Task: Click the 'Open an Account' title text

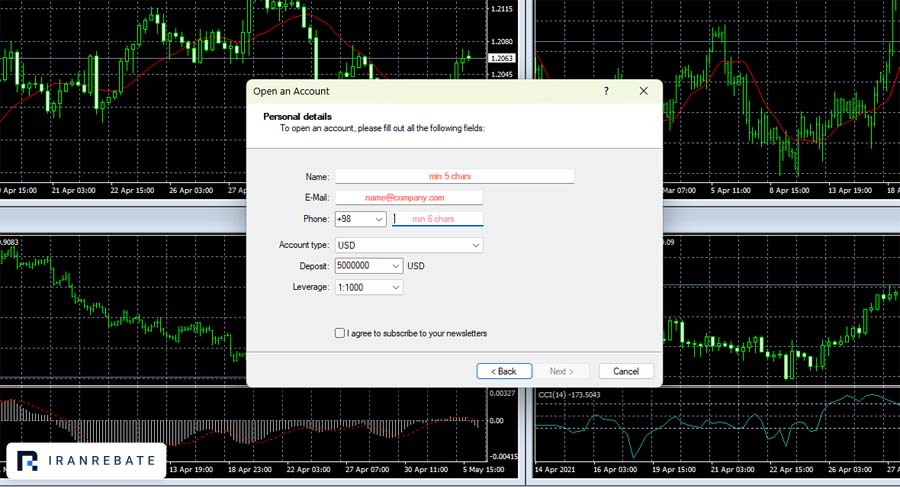Action: (291, 91)
